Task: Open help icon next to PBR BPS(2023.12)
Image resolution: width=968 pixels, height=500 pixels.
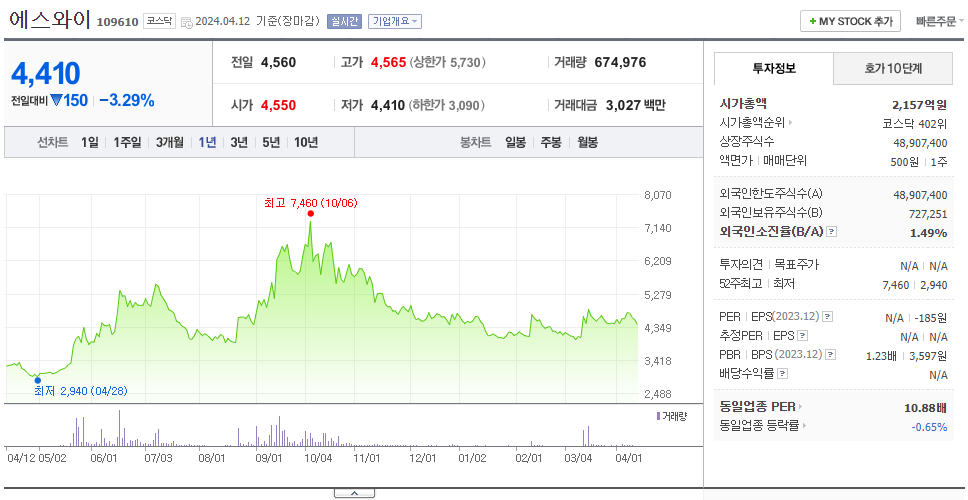Action: pos(831,354)
